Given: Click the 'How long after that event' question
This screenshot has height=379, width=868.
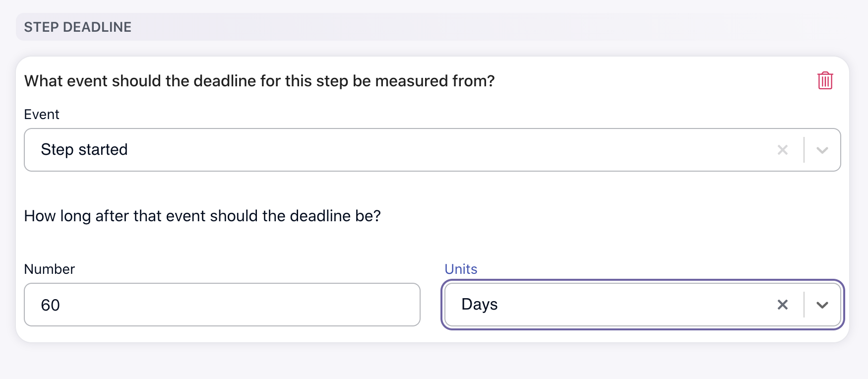Looking at the screenshot, I should point(202,216).
